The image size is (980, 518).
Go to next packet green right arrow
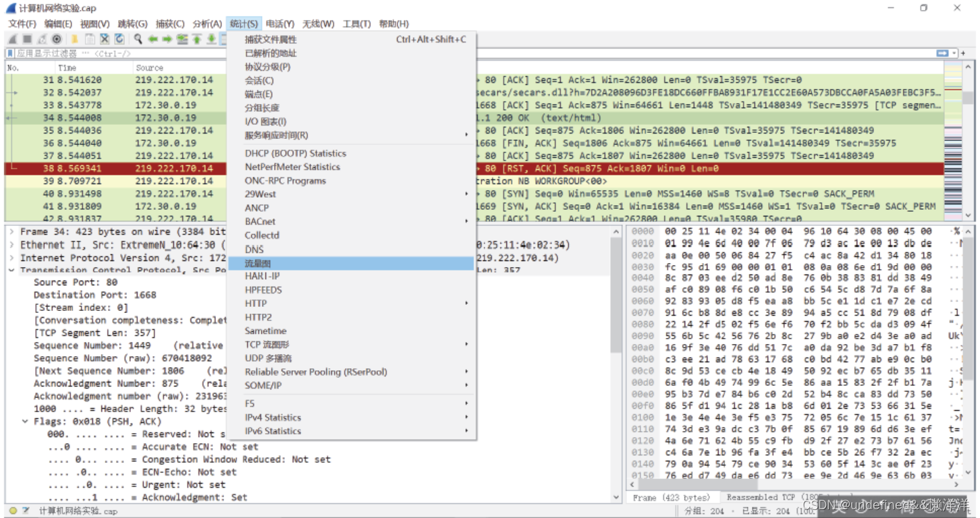point(166,39)
